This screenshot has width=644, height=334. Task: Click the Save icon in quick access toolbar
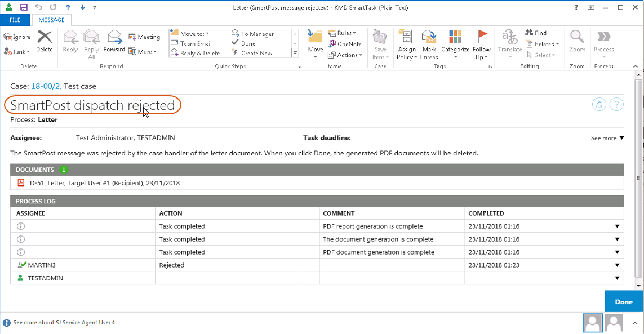[x=24, y=7]
